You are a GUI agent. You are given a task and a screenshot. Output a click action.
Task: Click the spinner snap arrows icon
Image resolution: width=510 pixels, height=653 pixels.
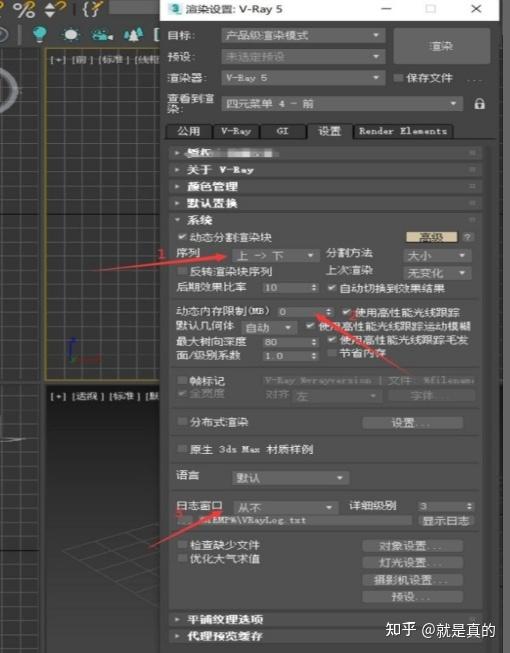[x=54, y=9]
